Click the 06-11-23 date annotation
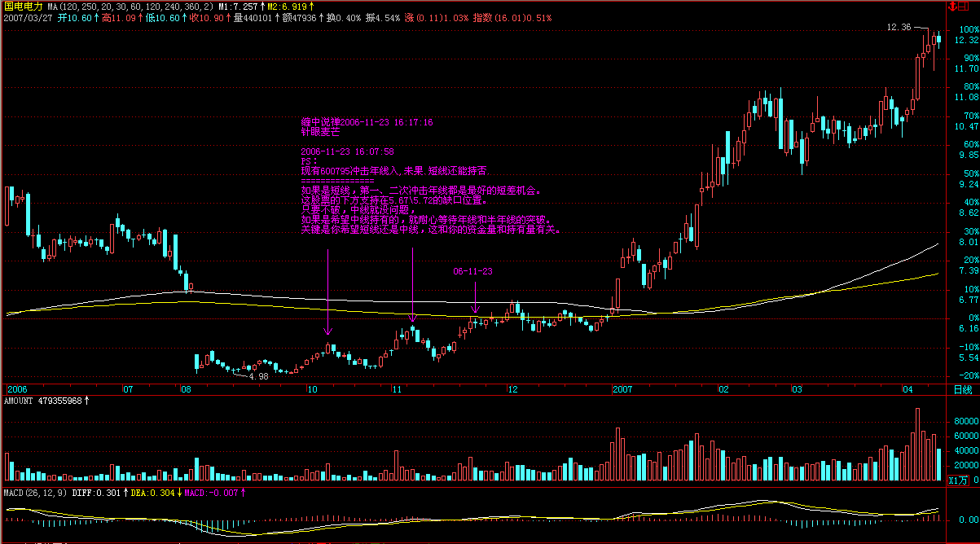The width and height of the screenshot is (980, 544). (x=473, y=271)
